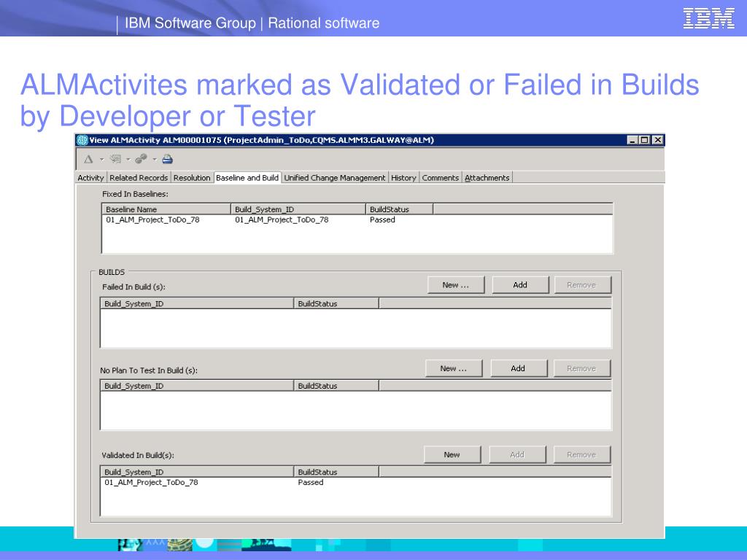Click the Utilities list toolbar icon
The height and width of the screenshot is (560, 747).
coord(115,160)
